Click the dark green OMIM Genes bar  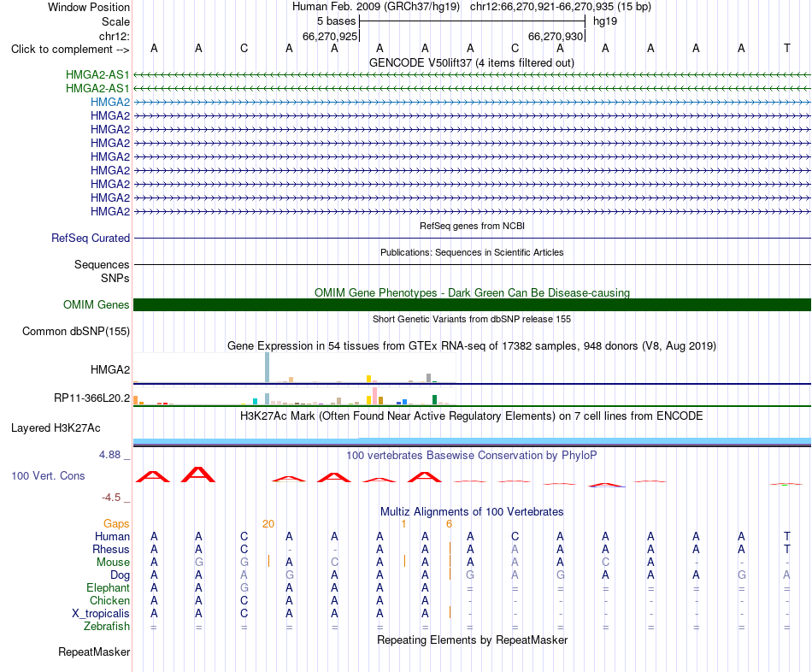(472, 304)
